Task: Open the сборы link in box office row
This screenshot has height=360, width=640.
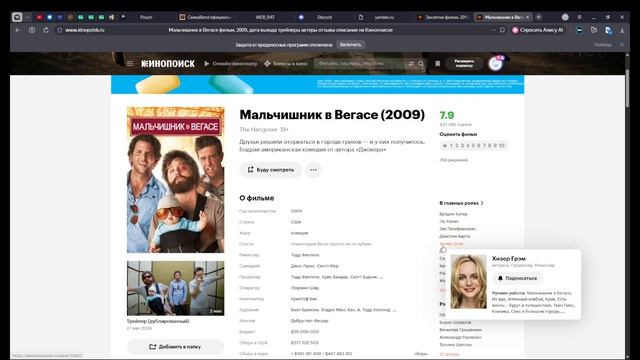Action: (420, 354)
